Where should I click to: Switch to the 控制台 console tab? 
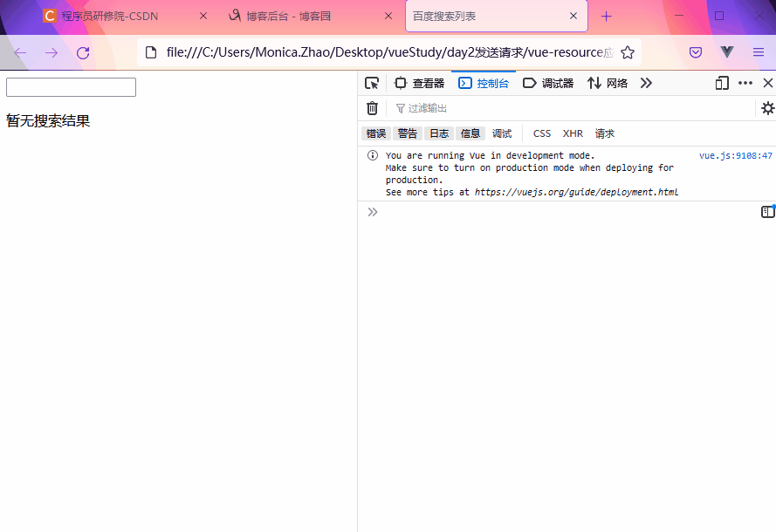pos(484,83)
